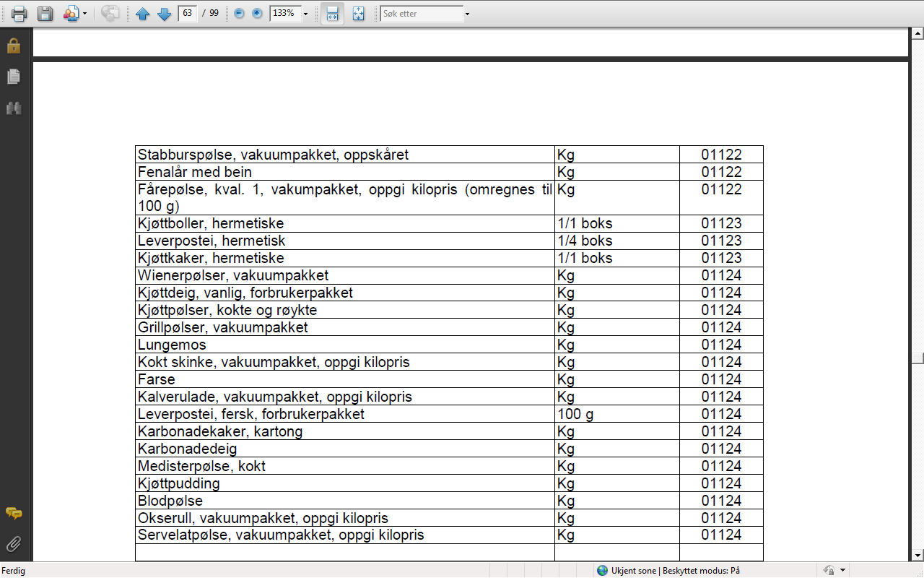Viewport: 924px width, 578px height.
Task: Click the scrollbar up arrow
Action: pyautogui.click(x=918, y=33)
